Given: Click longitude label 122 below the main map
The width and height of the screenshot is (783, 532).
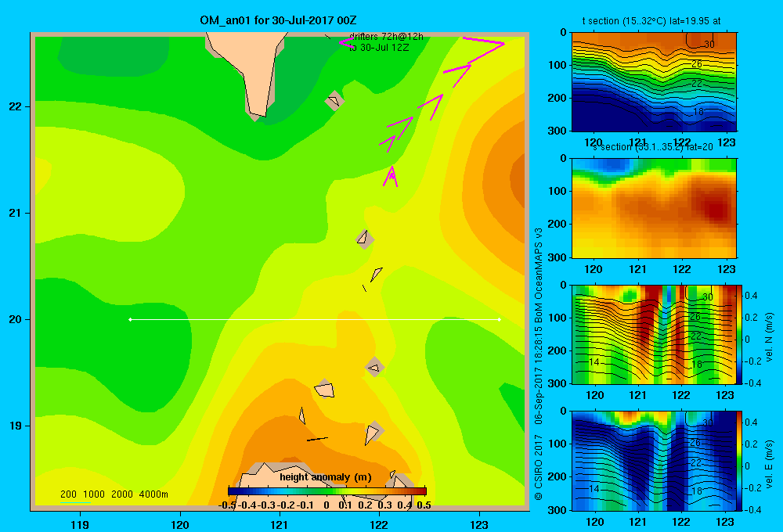Looking at the screenshot, I should click(379, 524).
